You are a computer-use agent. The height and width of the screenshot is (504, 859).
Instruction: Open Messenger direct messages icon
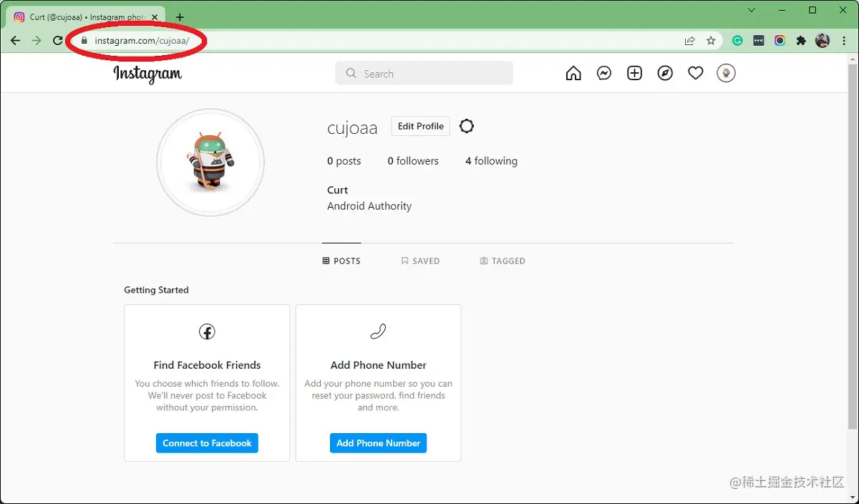[x=604, y=73]
